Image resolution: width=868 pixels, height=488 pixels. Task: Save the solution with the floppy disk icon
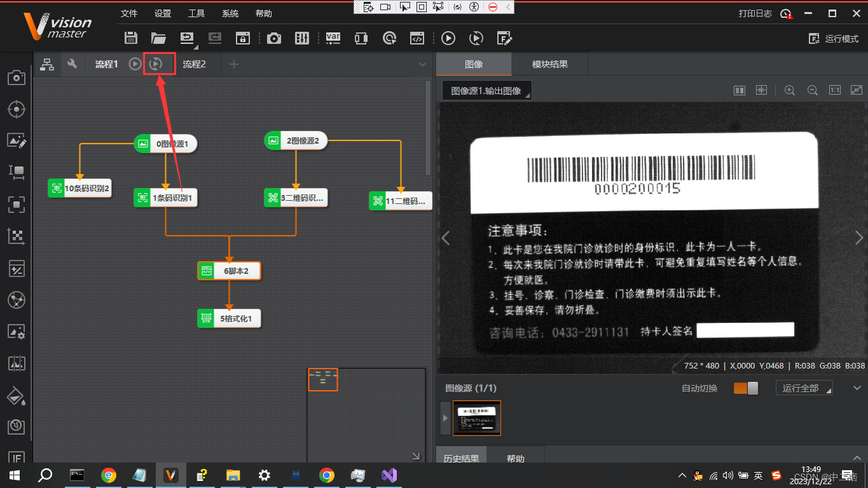coord(131,38)
